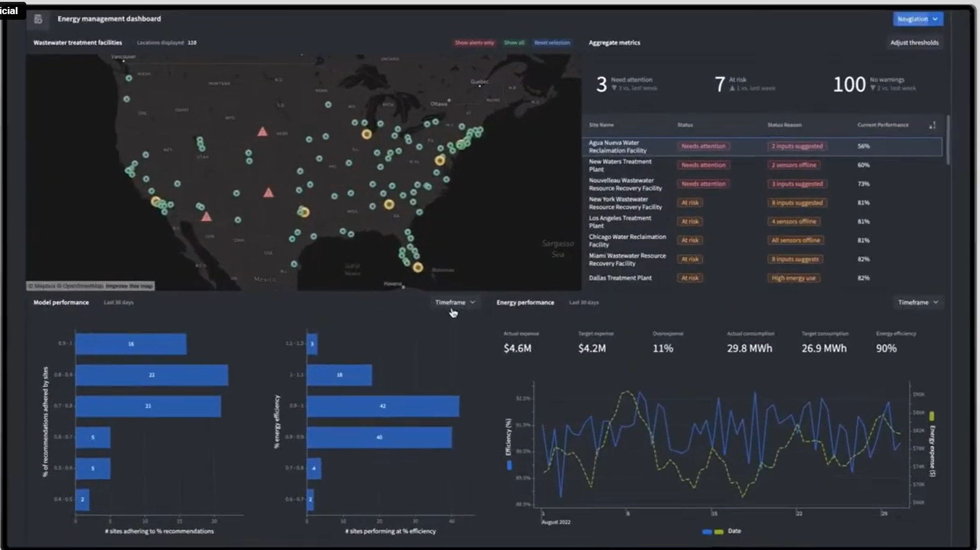Click the Adjust thresholds button
The height and width of the screenshot is (550, 980).
[x=914, y=43]
